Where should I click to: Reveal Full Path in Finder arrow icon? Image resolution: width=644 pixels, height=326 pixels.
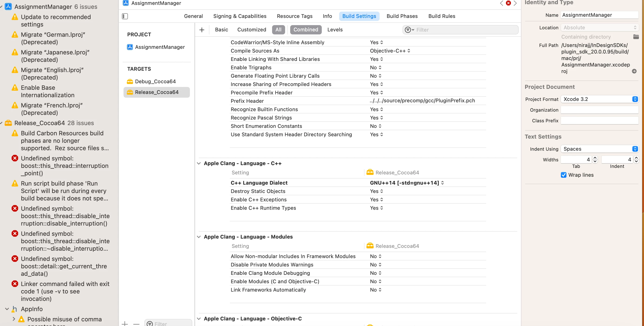pos(634,71)
